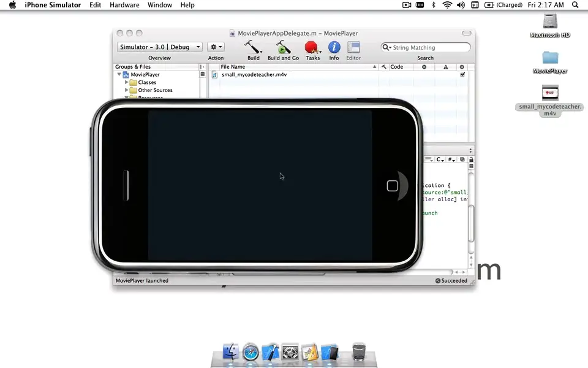The height and width of the screenshot is (368, 588).
Task: Focus the String Matching search field
Action: [x=425, y=47]
